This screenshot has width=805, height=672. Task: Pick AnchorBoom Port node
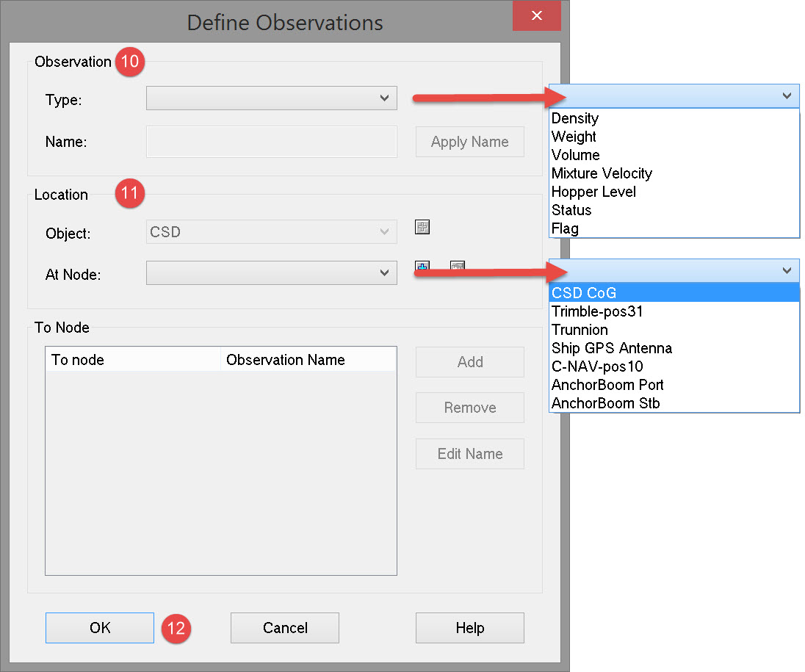click(674, 385)
